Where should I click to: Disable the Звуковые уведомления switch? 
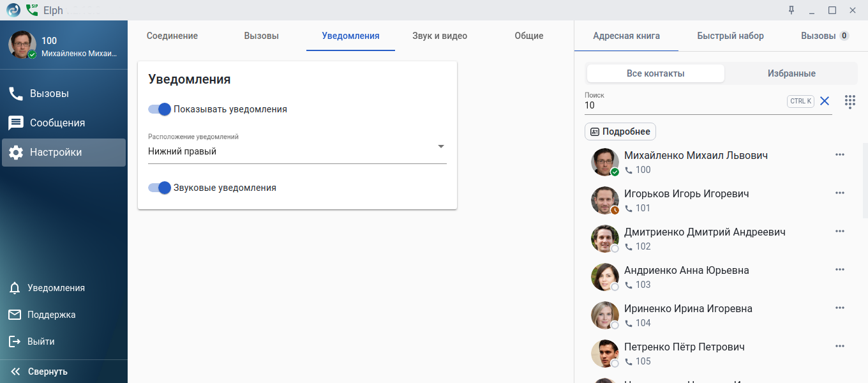[160, 188]
